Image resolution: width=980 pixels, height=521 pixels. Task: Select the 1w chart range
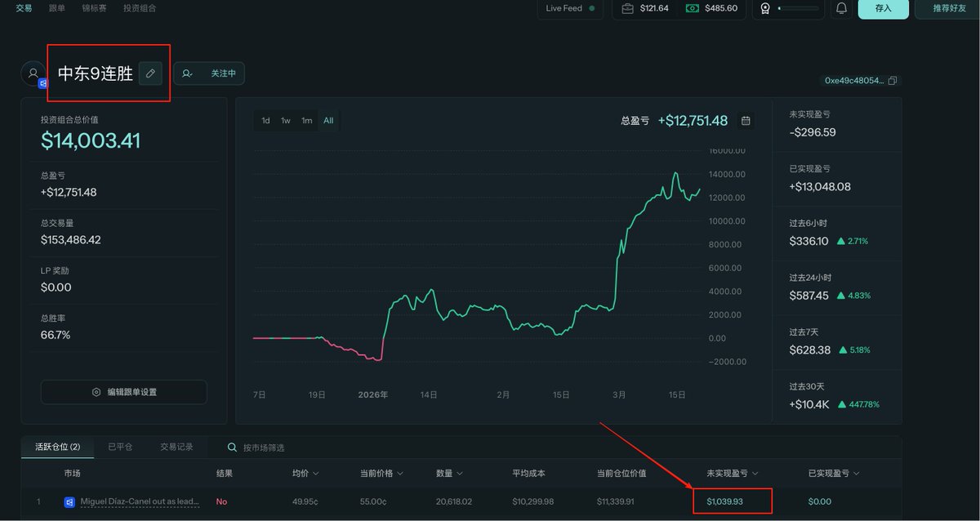(286, 120)
